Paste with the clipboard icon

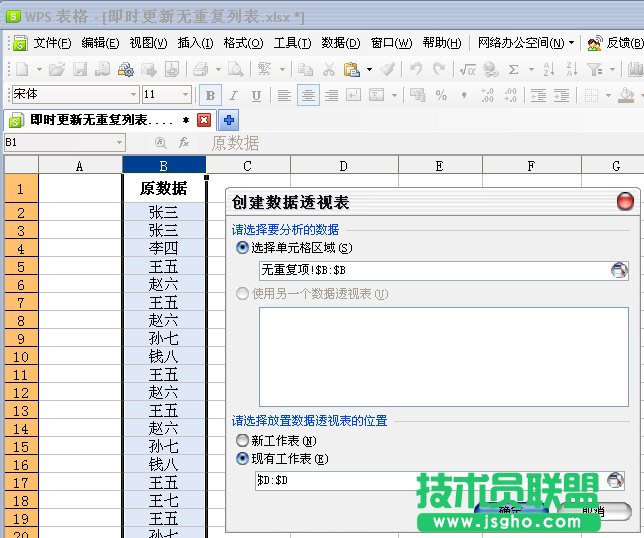pyautogui.click(x=352, y=69)
